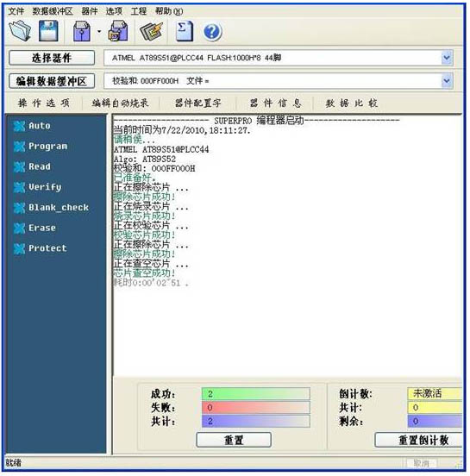This screenshot has width=470, height=476.
Task: Click the green 成功 count bar
Action: pos(255,394)
